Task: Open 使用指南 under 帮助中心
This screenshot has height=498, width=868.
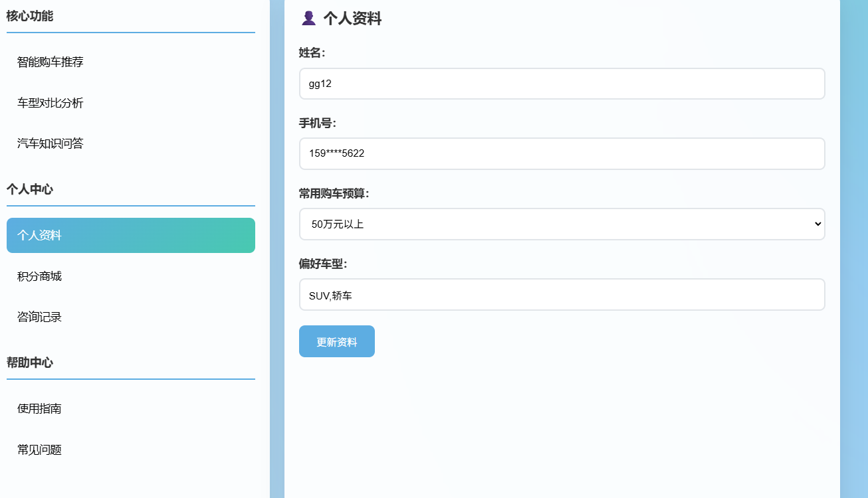Action: pos(38,408)
